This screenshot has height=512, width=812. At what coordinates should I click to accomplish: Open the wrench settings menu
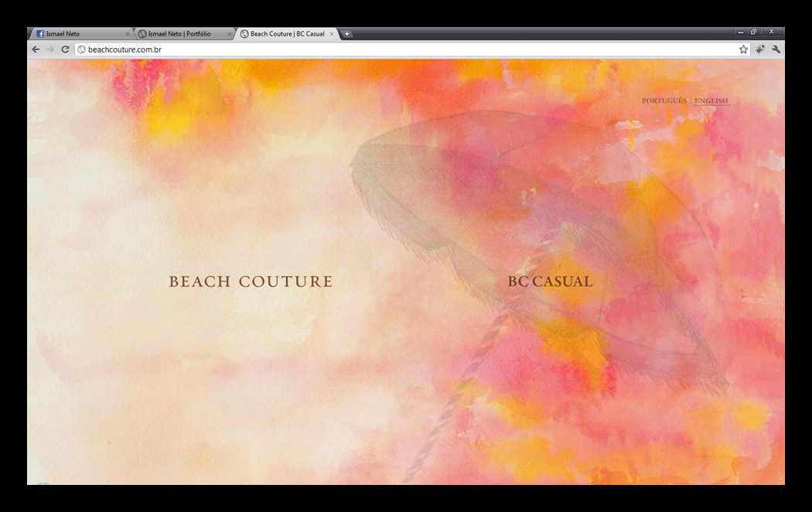[776, 49]
